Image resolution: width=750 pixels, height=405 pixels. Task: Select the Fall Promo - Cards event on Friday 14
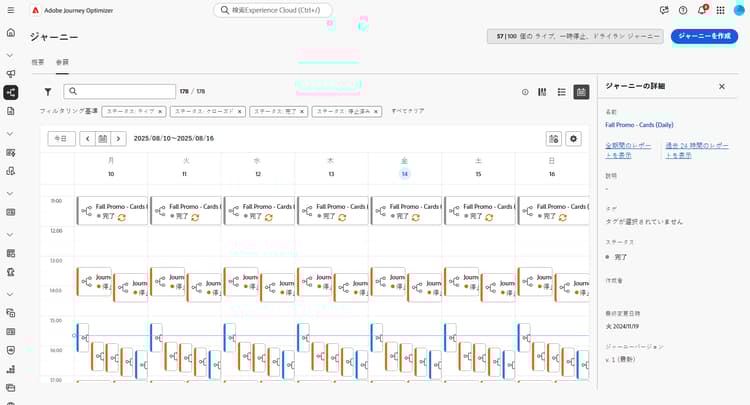point(406,210)
